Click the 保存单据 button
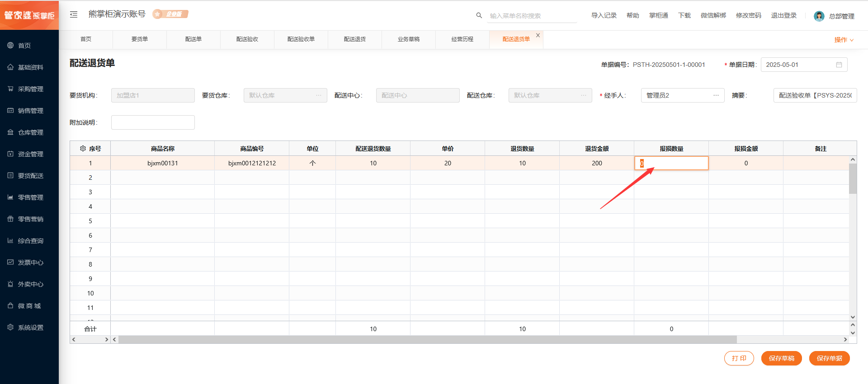Image resolution: width=868 pixels, height=384 pixels. pos(830,358)
